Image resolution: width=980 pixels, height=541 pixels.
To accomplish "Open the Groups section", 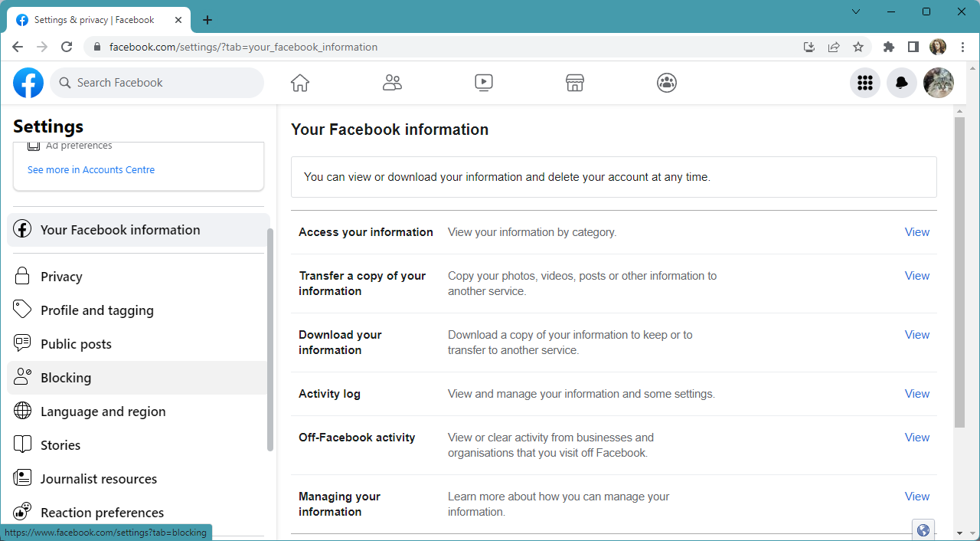I will coord(666,82).
